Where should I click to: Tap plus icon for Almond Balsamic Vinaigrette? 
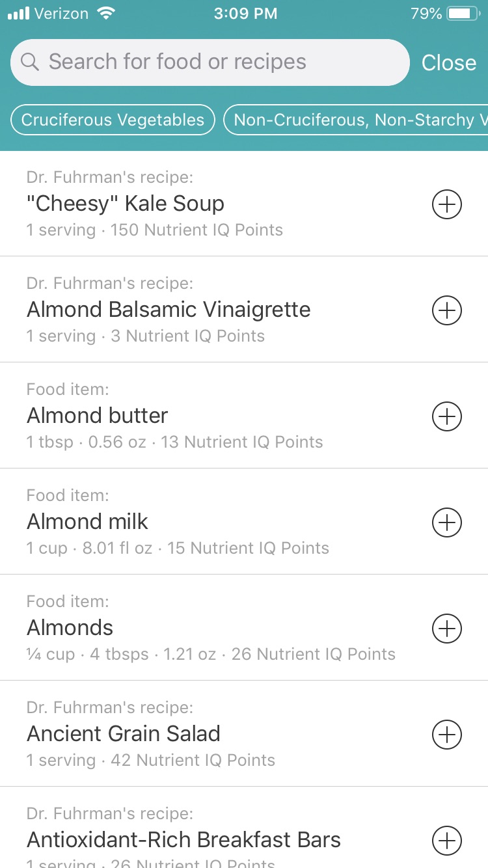coord(447,310)
